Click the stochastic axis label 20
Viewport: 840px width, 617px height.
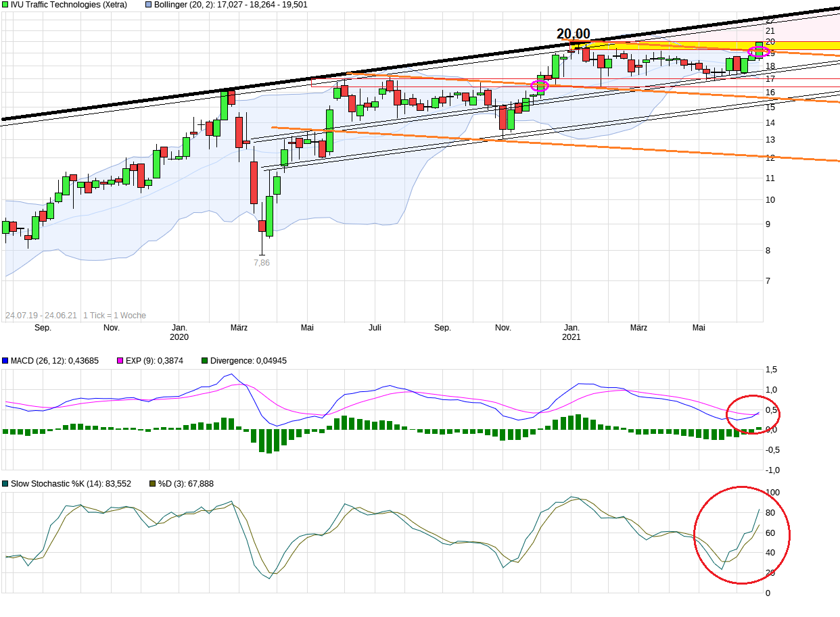click(770, 573)
